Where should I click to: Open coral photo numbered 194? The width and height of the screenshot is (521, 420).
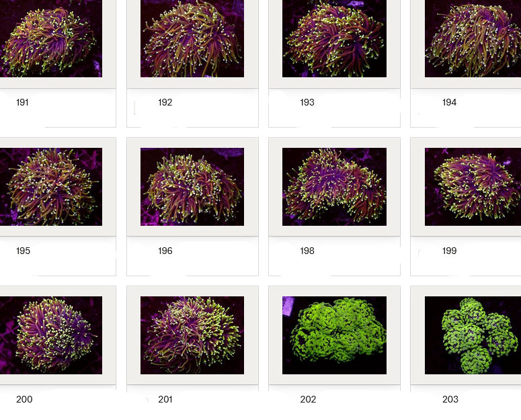(473, 38)
